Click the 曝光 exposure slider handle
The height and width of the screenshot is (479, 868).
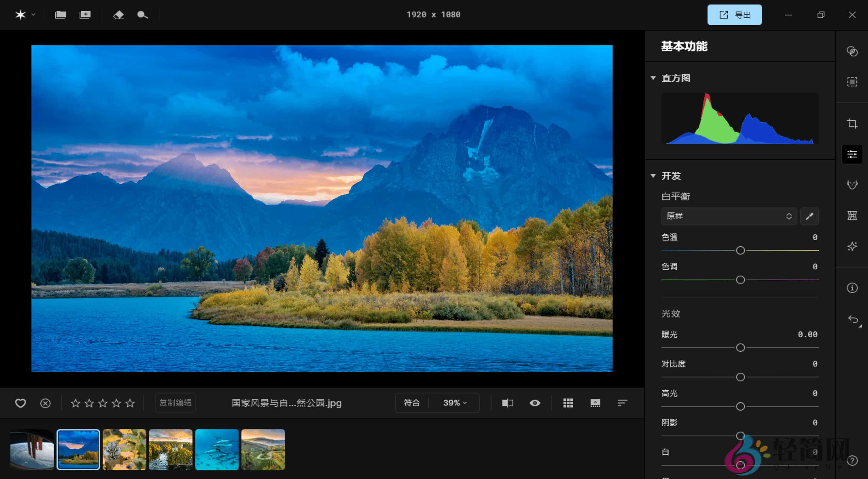point(740,348)
